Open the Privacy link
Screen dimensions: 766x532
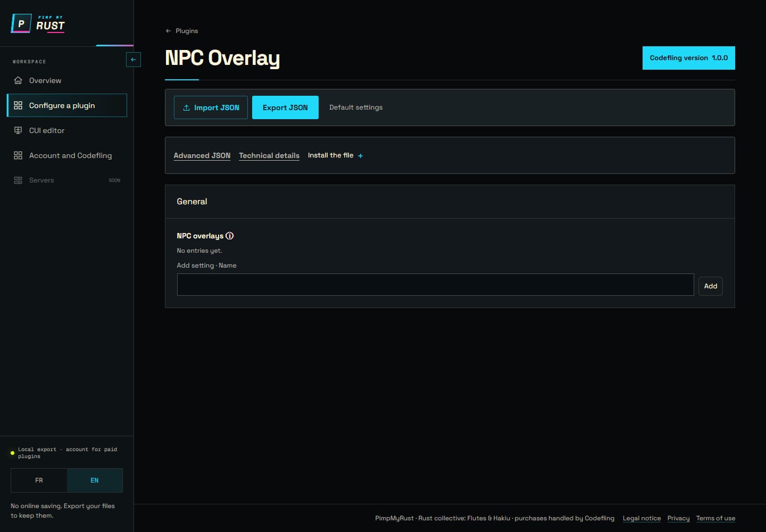point(678,518)
